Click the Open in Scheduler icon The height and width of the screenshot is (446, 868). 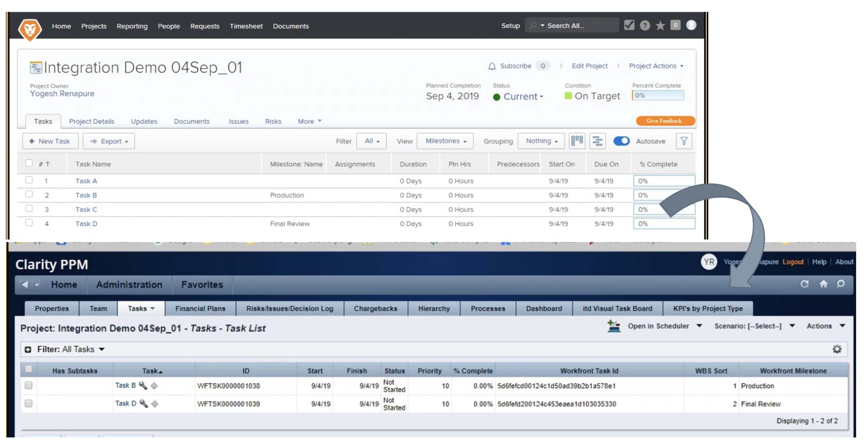(x=614, y=326)
